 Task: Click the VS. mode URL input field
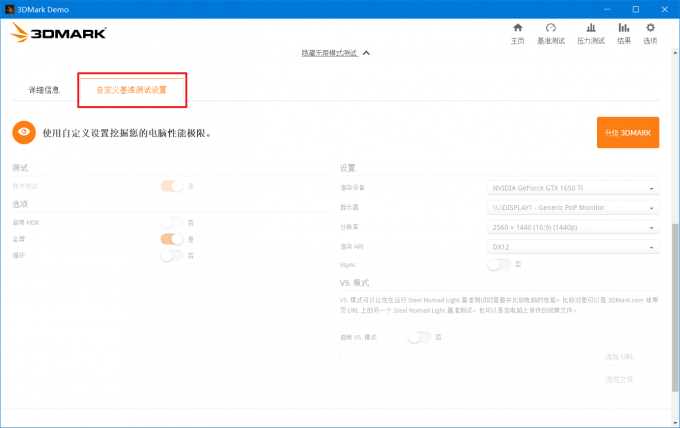458,355
